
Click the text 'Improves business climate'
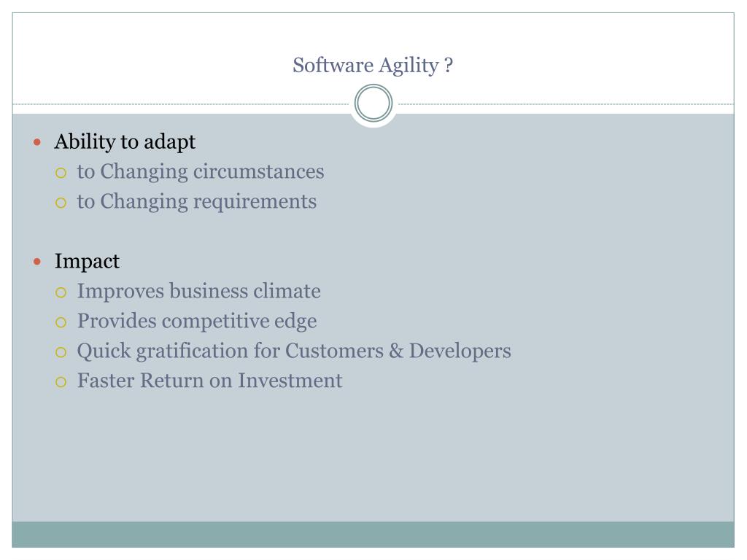point(198,291)
